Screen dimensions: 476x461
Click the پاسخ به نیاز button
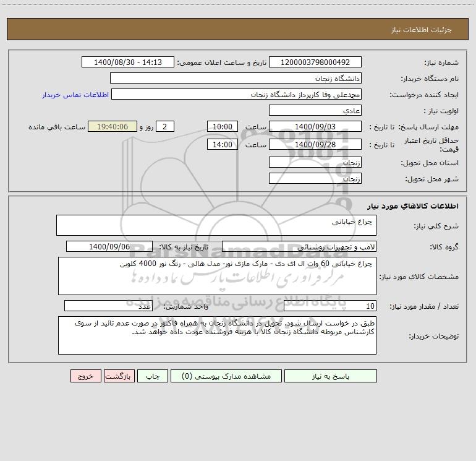coord(331,376)
